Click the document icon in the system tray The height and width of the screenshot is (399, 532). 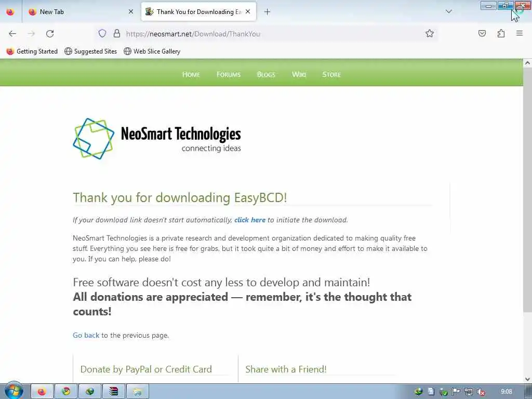(431, 392)
